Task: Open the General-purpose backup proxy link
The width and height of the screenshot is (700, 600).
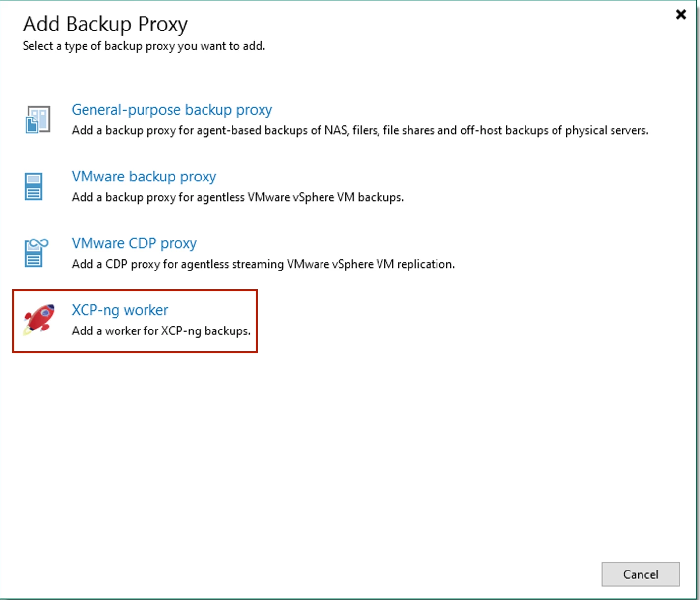Action: tap(172, 110)
